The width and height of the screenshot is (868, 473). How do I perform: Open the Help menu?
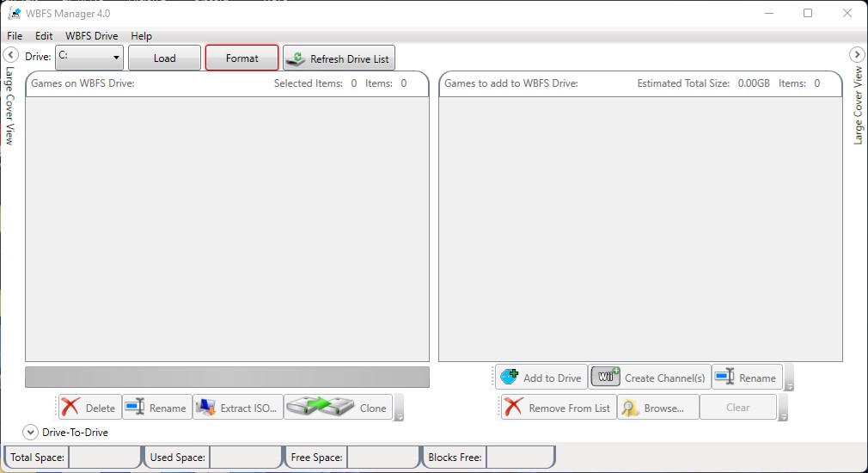pyautogui.click(x=141, y=36)
